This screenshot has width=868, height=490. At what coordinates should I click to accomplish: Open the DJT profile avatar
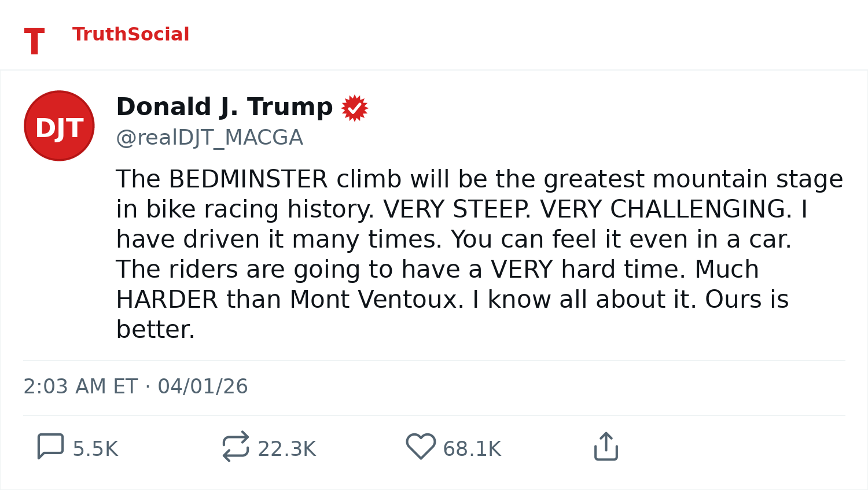click(59, 126)
